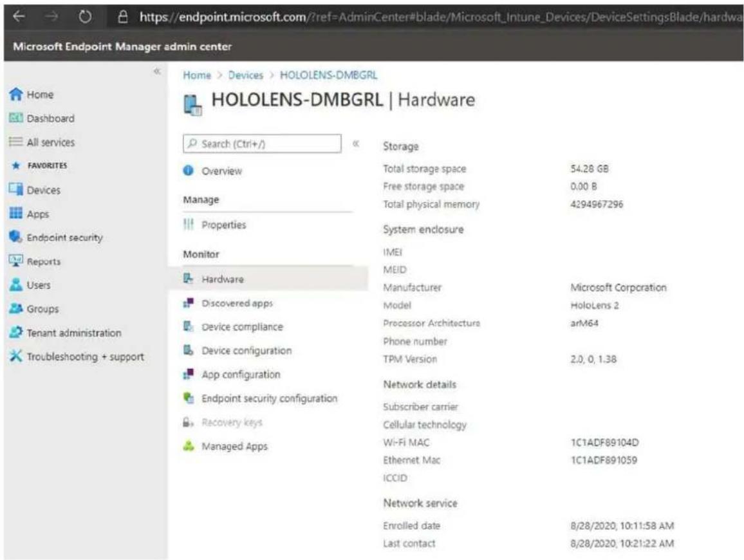This screenshot has height=560, width=744.
Task: Open Tenant administration in sidebar
Action: tap(74, 333)
